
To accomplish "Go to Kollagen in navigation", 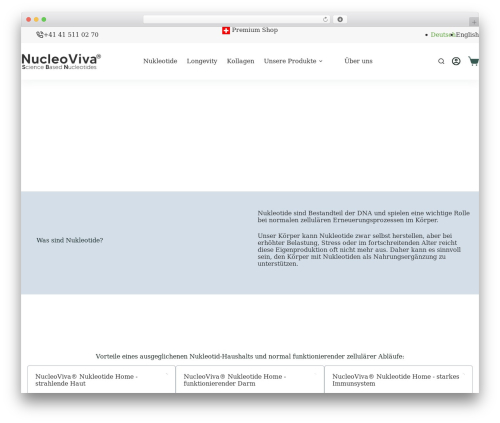I will 241,61.
